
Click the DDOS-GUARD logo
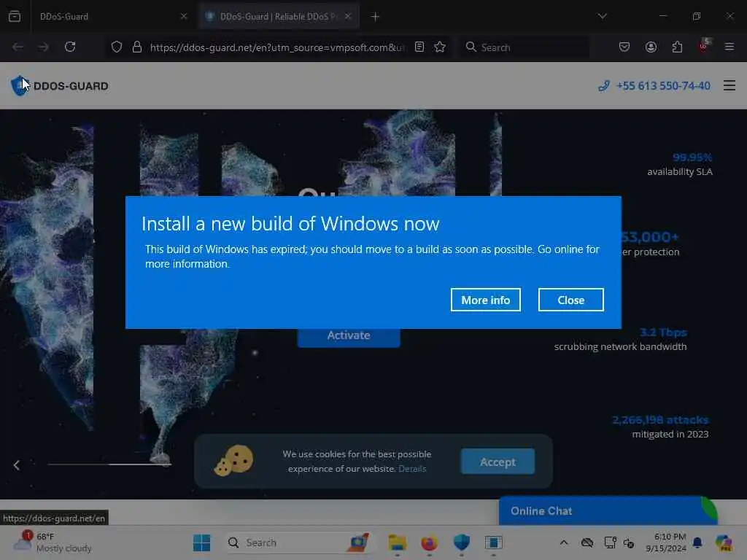(x=60, y=86)
